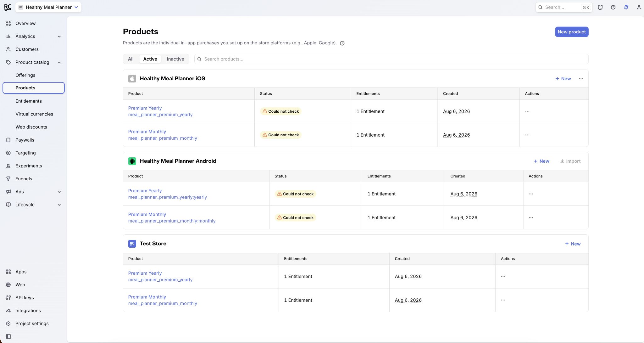
Task: Click the RevenueCat logo icon
Action: 8,7
